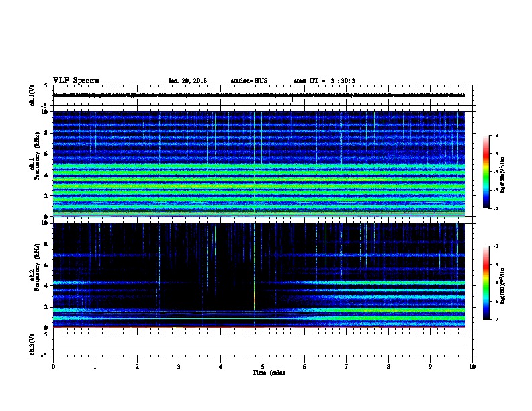The image size is (532, 411).
Task: Click time axis tick label "7"
Action: click(x=347, y=367)
